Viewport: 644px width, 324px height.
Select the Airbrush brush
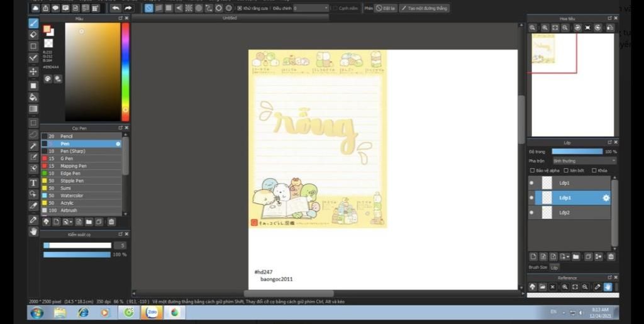82,210
